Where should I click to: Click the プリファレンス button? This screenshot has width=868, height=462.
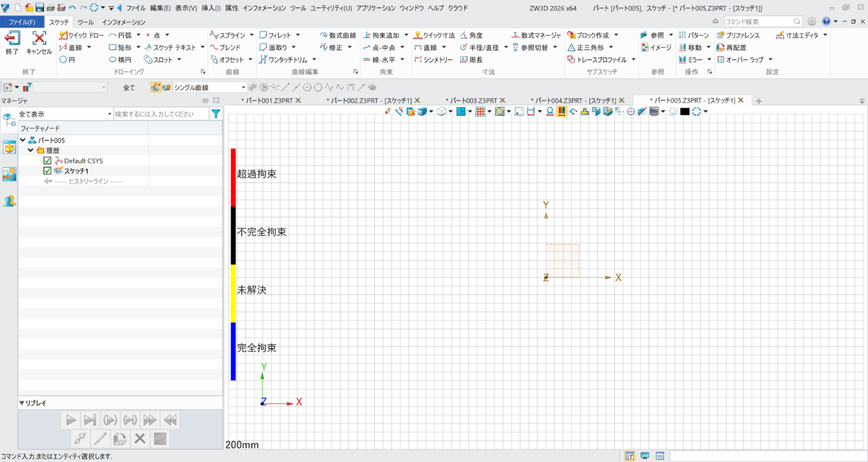point(738,35)
